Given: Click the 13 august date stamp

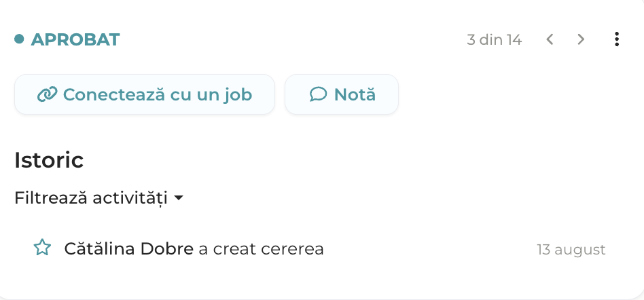Looking at the screenshot, I should tap(571, 250).
